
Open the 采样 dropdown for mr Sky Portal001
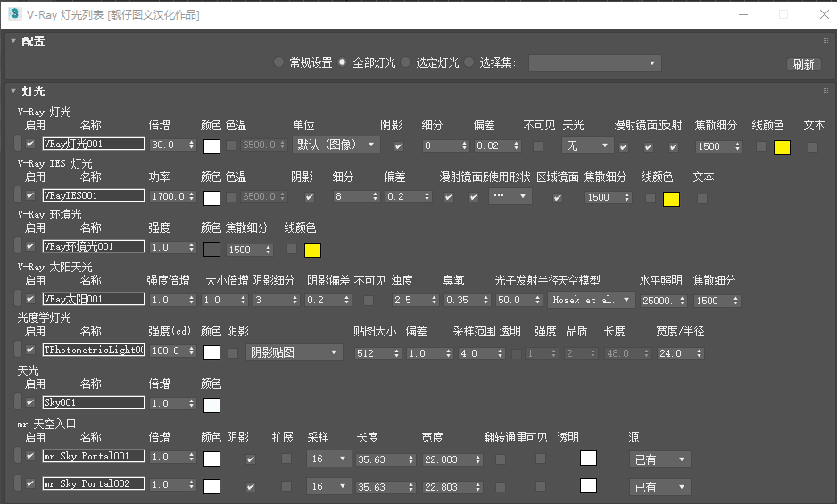(x=329, y=459)
